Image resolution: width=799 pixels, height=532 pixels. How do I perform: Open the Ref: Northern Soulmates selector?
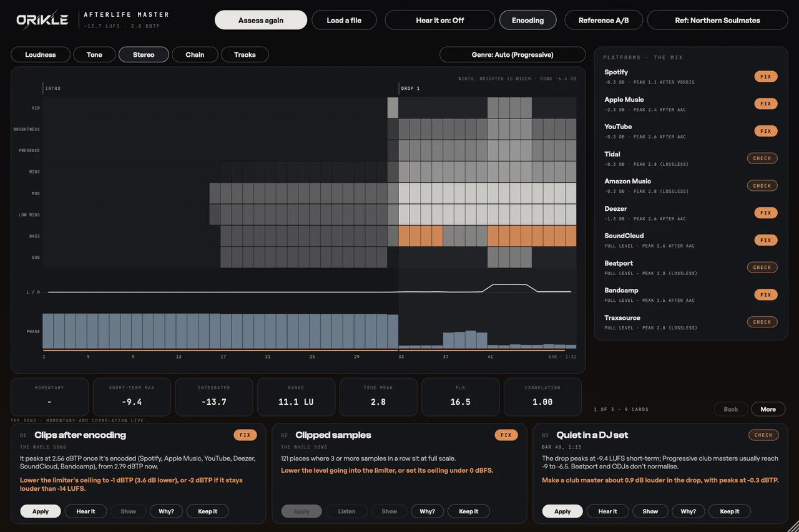(718, 20)
